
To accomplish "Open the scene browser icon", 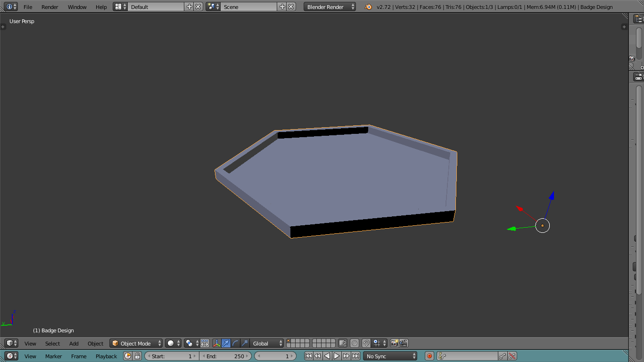I will click(213, 7).
